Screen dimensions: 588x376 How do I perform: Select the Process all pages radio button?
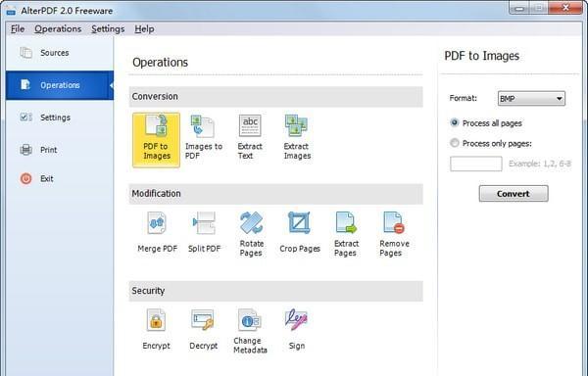(x=455, y=122)
